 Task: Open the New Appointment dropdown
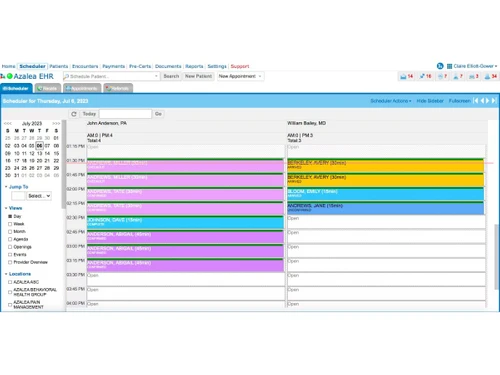[240, 76]
